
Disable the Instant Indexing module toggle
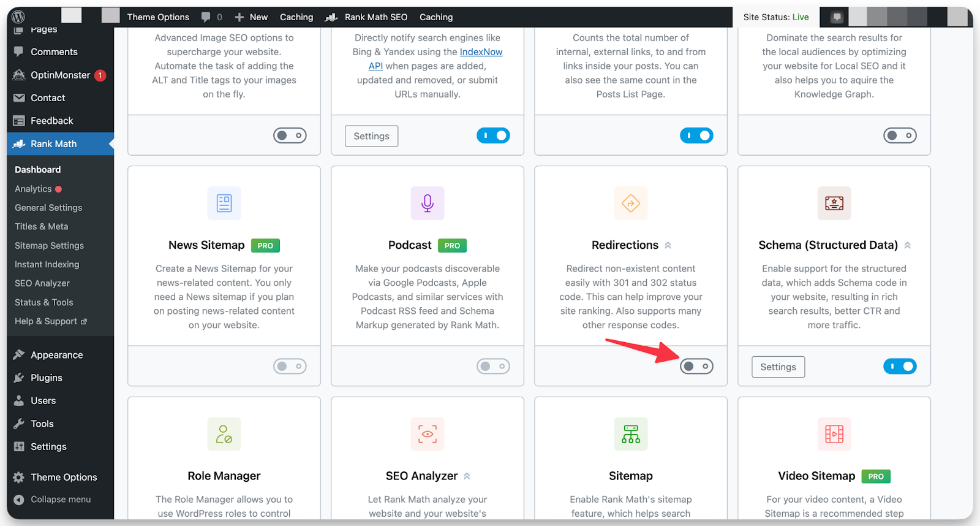[x=493, y=135]
